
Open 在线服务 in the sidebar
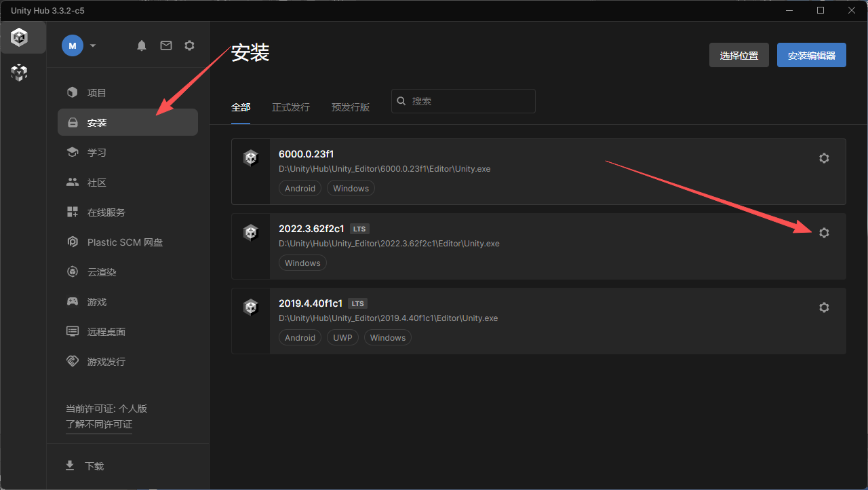pyautogui.click(x=127, y=212)
